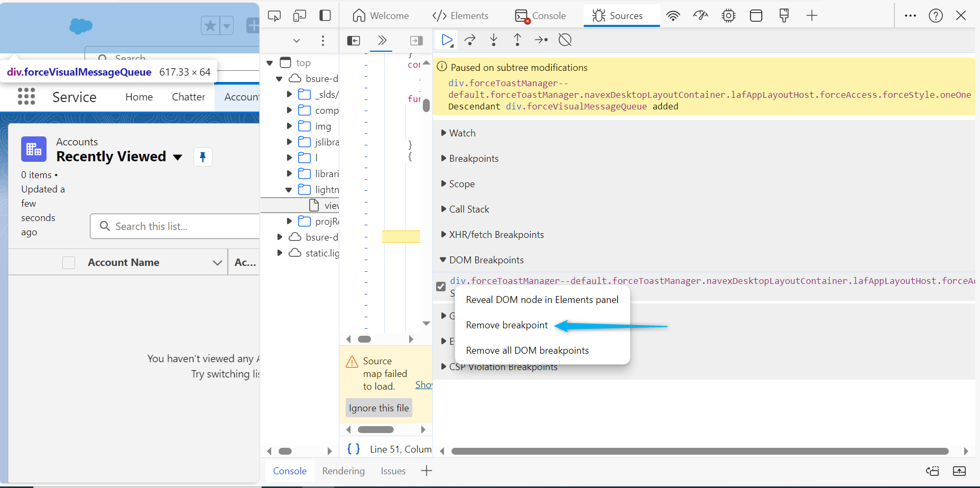Uncheck the forceToastManager DOM breakpoint checkbox
This screenshot has width=980, height=488.
(441, 287)
